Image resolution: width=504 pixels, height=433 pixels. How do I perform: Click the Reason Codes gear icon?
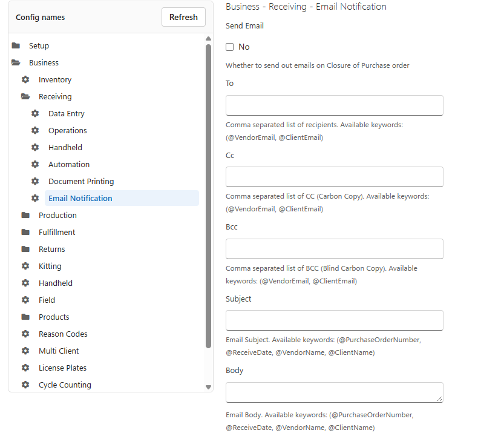click(x=25, y=334)
